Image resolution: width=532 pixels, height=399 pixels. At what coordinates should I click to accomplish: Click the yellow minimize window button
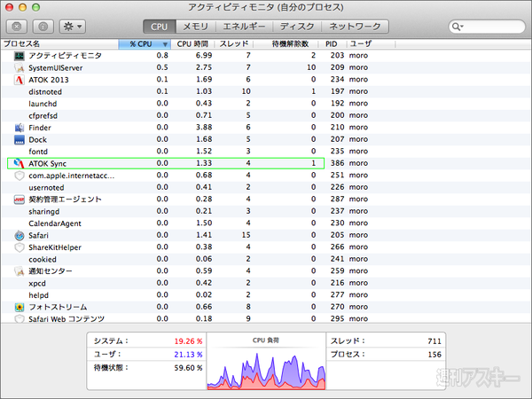22,7
